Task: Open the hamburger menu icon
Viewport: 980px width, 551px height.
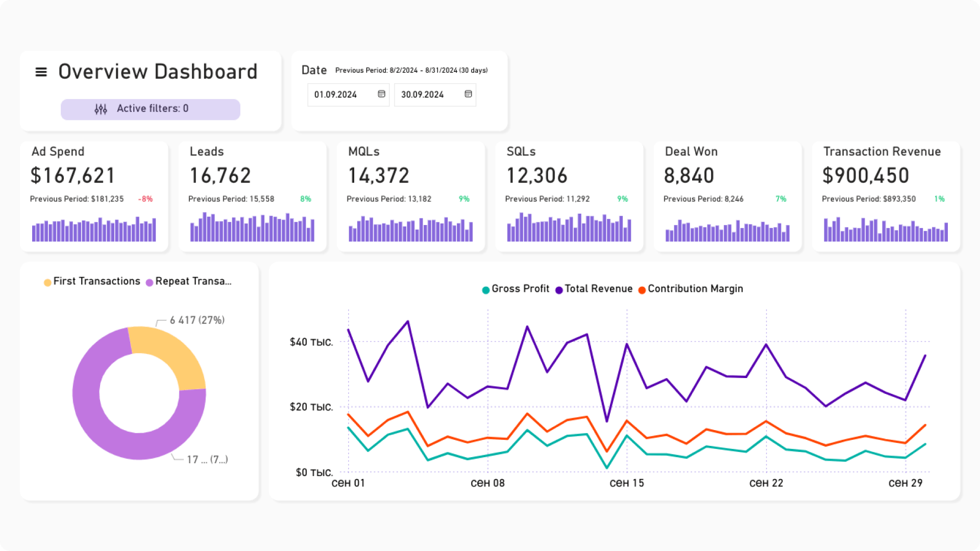Action: pos(41,72)
